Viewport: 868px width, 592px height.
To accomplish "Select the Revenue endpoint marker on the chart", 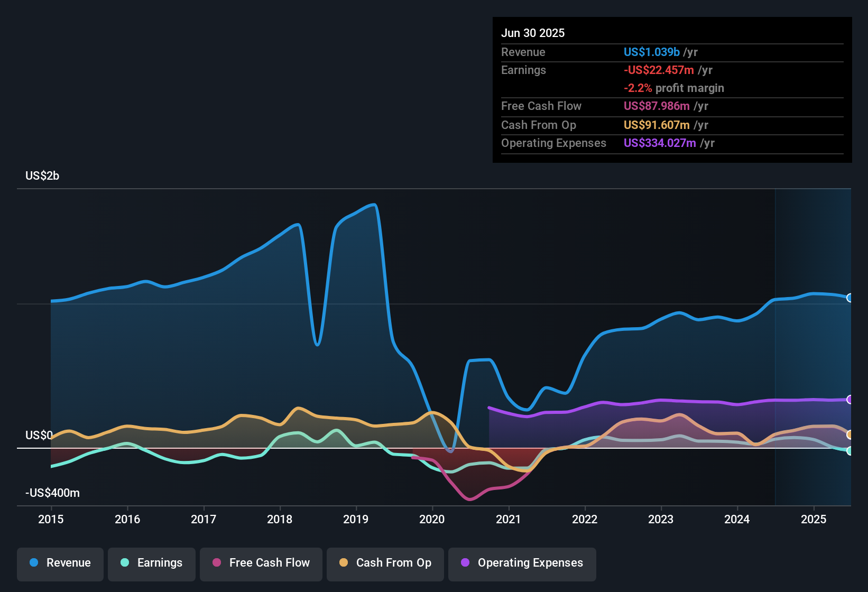I will click(849, 298).
